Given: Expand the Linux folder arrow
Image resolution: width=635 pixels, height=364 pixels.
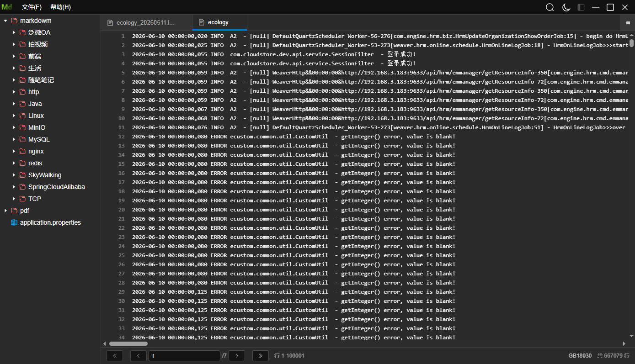Looking at the screenshot, I should pos(14,116).
